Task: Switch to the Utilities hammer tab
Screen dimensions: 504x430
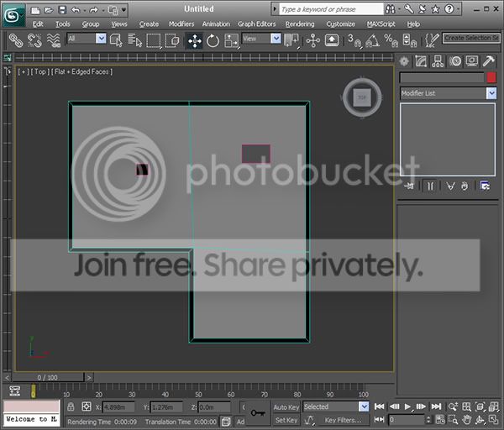Action: [489, 61]
